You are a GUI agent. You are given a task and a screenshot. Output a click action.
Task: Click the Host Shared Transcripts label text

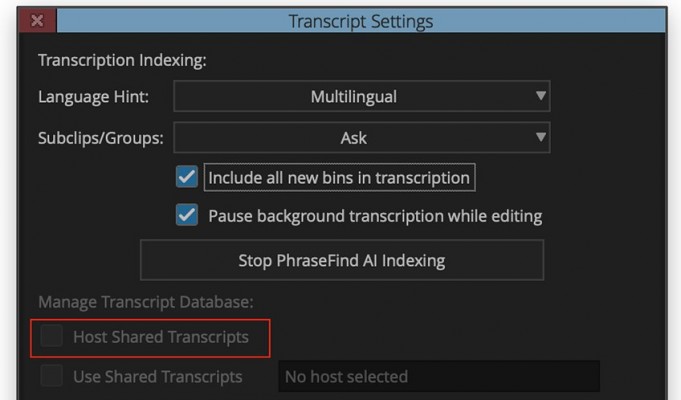coord(160,338)
